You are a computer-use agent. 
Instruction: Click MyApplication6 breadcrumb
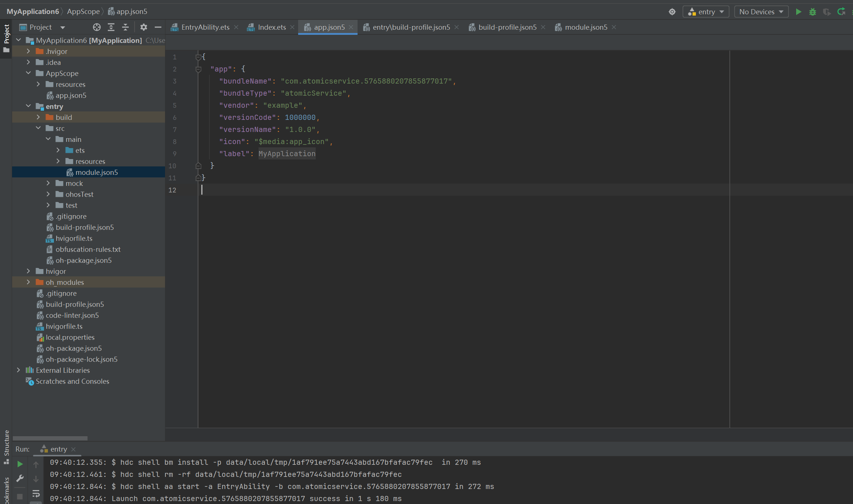[x=33, y=12]
